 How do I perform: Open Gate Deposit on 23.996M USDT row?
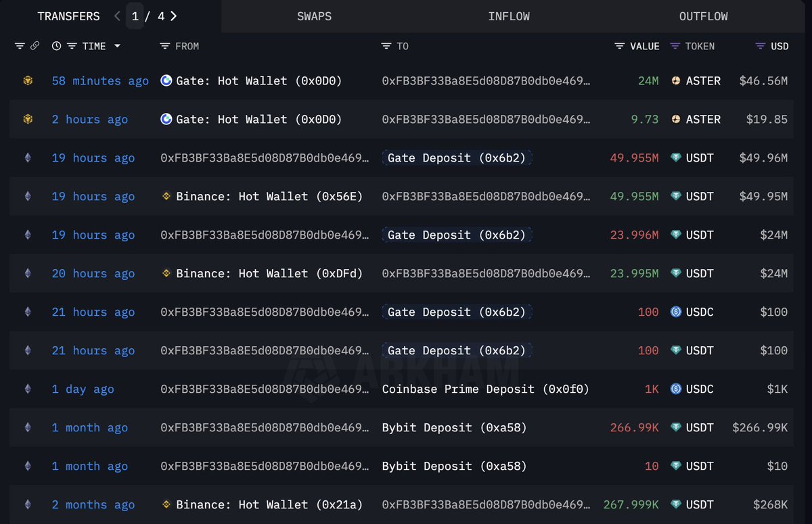[456, 235]
